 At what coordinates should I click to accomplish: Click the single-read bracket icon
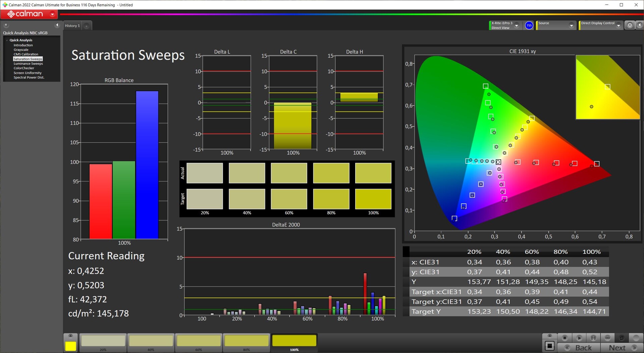[x=593, y=338]
